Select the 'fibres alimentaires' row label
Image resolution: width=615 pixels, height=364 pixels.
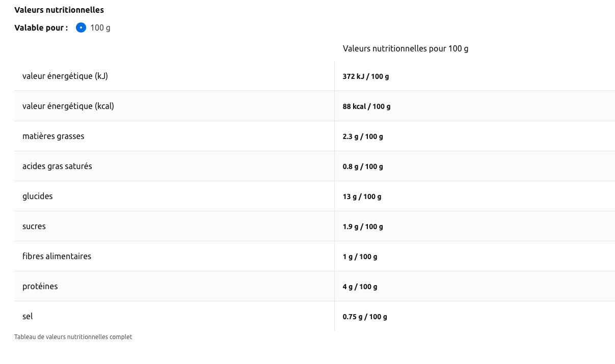coord(57,257)
